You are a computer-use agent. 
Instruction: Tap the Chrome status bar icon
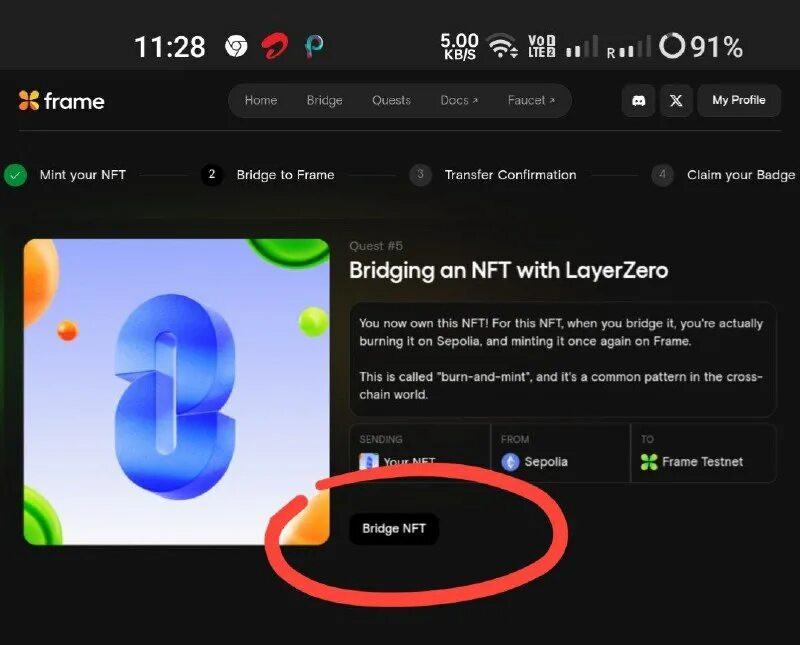236,46
